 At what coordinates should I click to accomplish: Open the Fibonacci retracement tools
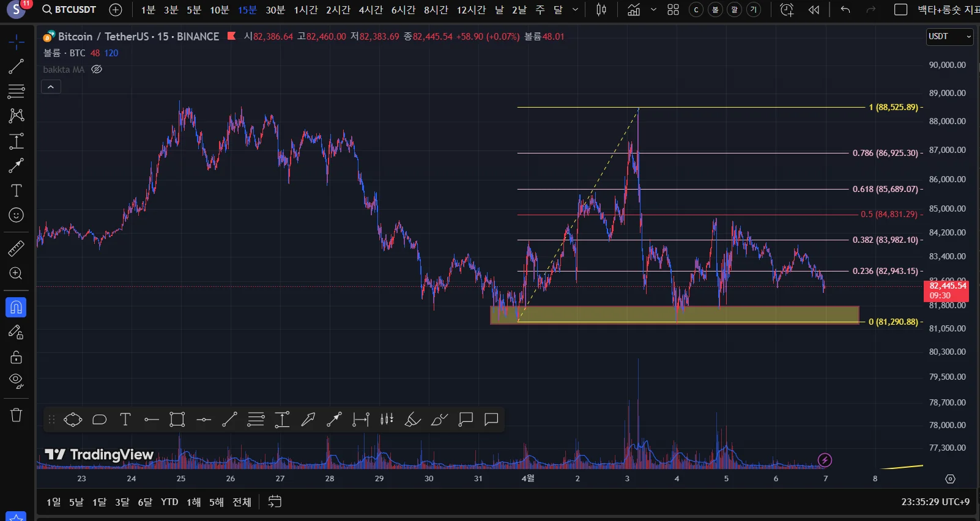pyautogui.click(x=17, y=91)
